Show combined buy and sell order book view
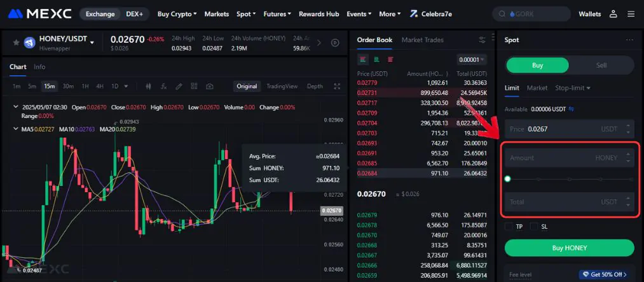Screen dimensions: 644x282 [362, 60]
